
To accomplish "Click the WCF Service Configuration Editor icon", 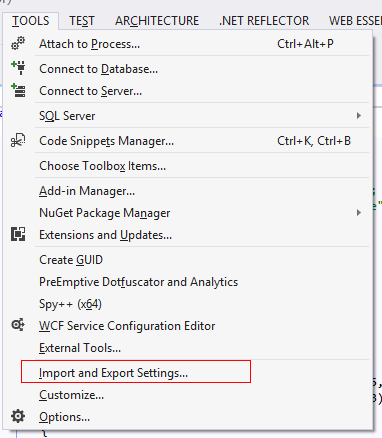I will pos(18,325).
